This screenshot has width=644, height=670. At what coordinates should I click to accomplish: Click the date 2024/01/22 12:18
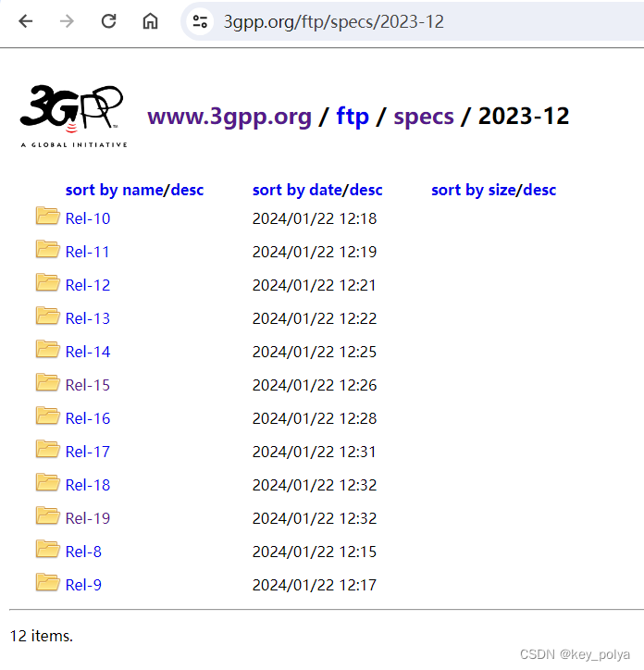[315, 218]
